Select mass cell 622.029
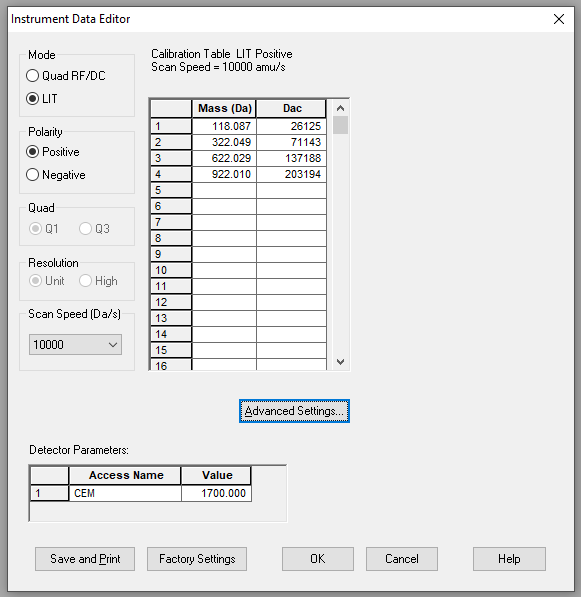The width and height of the screenshot is (581, 597). (x=224, y=158)
